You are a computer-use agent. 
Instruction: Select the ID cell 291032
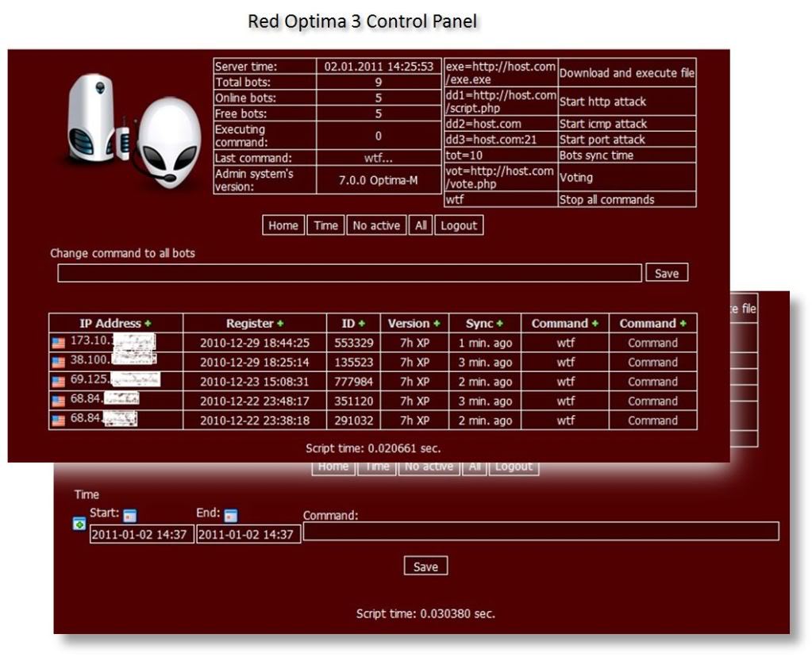click(x=354, y=421)
